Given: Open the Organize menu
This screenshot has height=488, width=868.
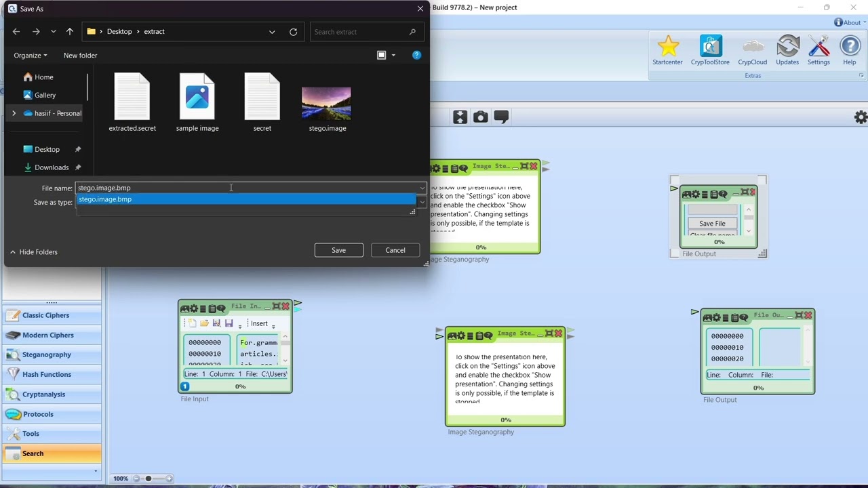Looking at the screenshot, I should (x=31, y=56).
